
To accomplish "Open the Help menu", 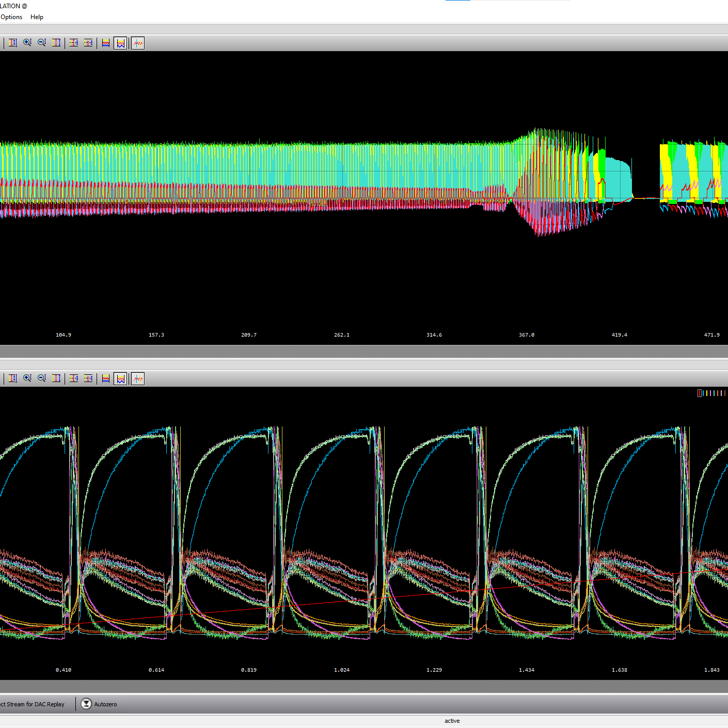I will click(x=37, y=17).
